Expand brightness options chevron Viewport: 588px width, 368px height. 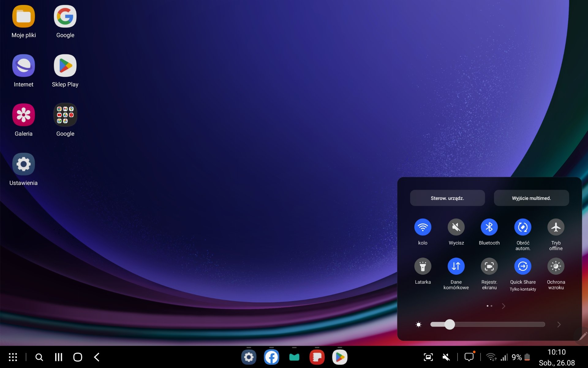(x=559, y=324)
